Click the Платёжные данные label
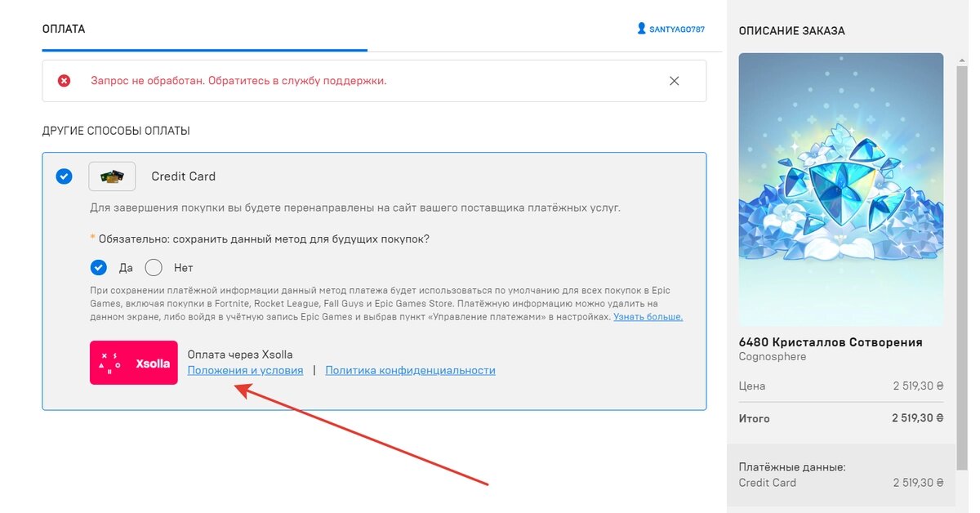Image resolution: width=980 pixels, height=513 pixels. tap(792, 467)
